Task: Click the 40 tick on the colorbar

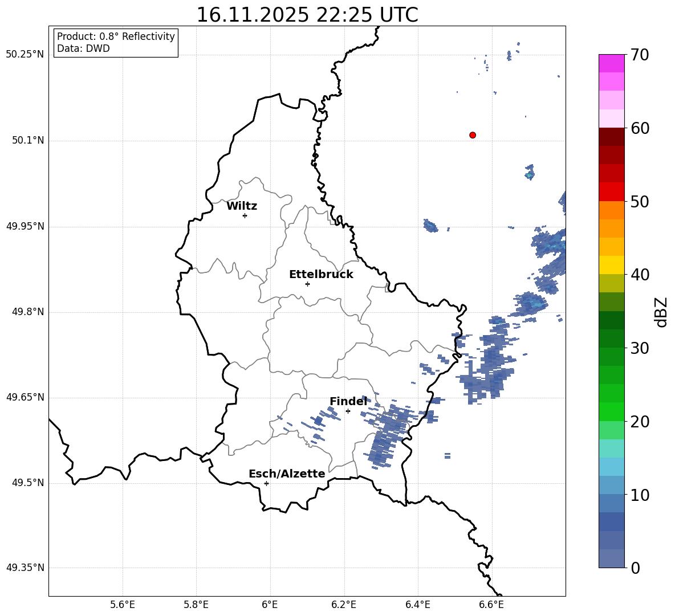Action: coord(640,275)
